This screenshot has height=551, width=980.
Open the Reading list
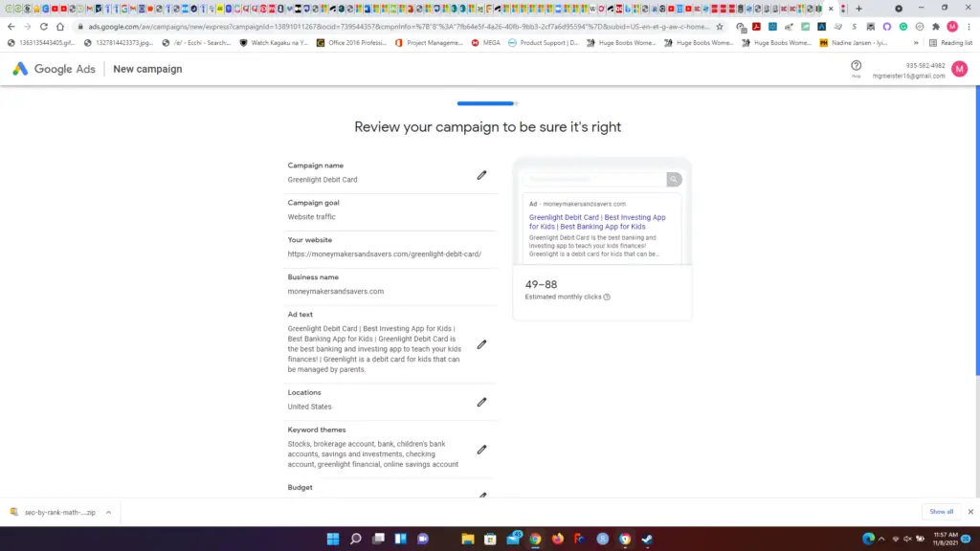click(950, 43)
